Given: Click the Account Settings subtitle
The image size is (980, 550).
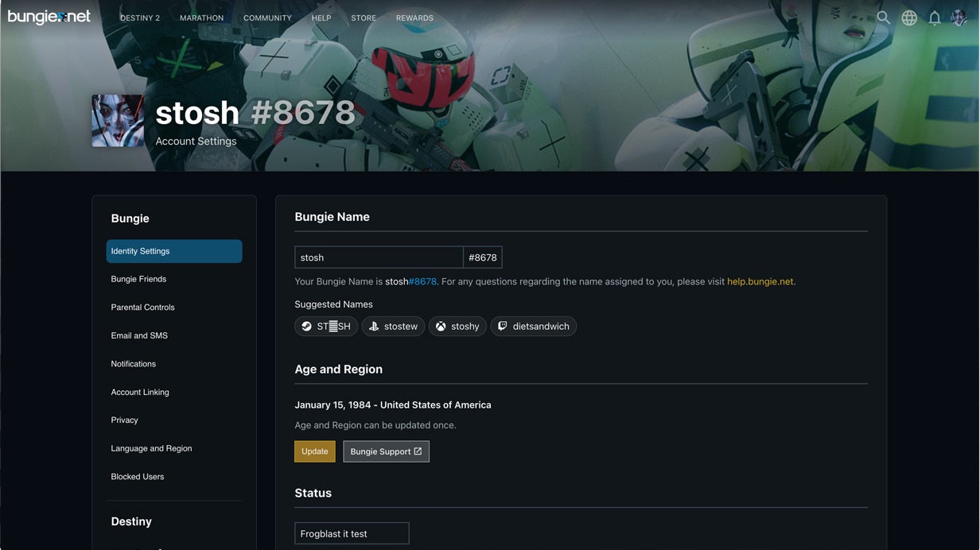Looking at the screenshot, I should pyautogui.click(x=196, y=141).
